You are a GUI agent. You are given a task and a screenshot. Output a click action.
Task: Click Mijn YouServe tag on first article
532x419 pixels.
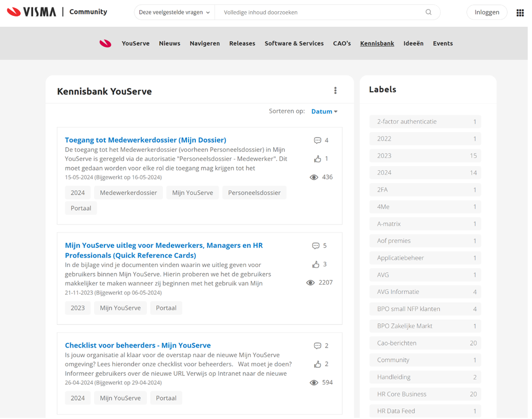[x=192, y=192]
